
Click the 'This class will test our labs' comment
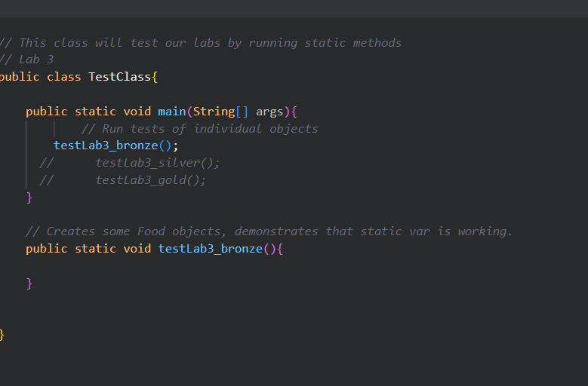point(201,43)
